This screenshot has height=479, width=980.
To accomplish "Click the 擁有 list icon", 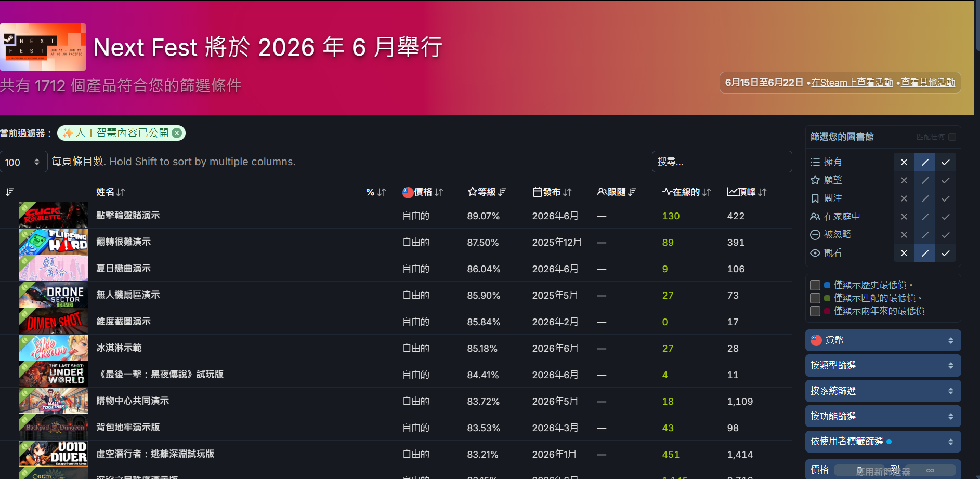I will point(815,162).
